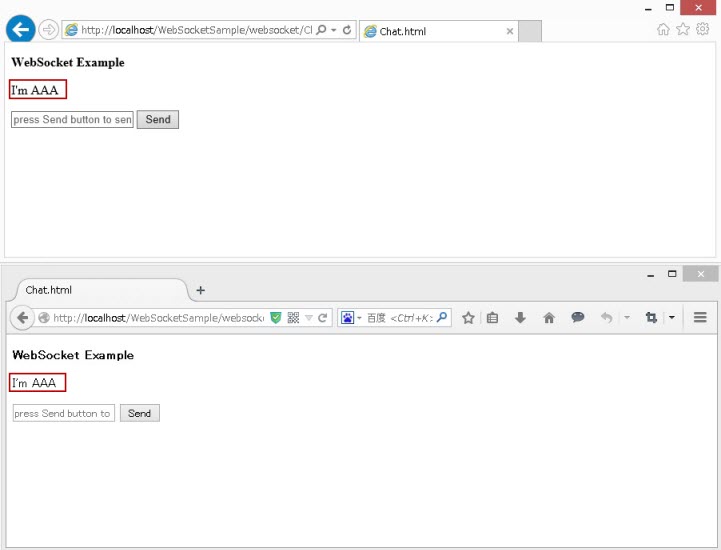This screenshot has width=721, height=550.
Task: Click the message input field in Firefox page
Action: 63,413
